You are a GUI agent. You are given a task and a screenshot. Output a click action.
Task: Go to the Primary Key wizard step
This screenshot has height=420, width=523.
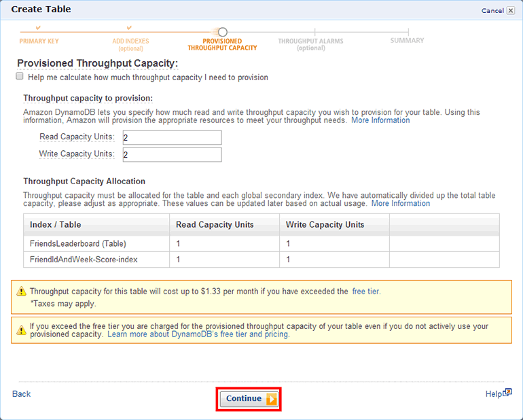click(38, 41)
